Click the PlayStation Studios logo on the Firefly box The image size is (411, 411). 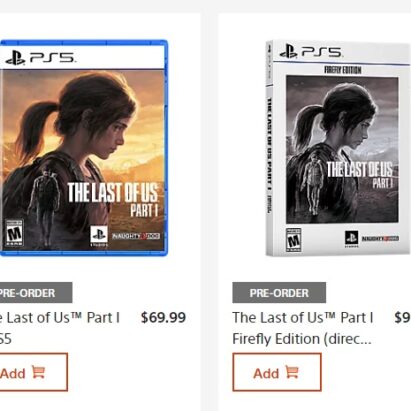tap(352, 239)
